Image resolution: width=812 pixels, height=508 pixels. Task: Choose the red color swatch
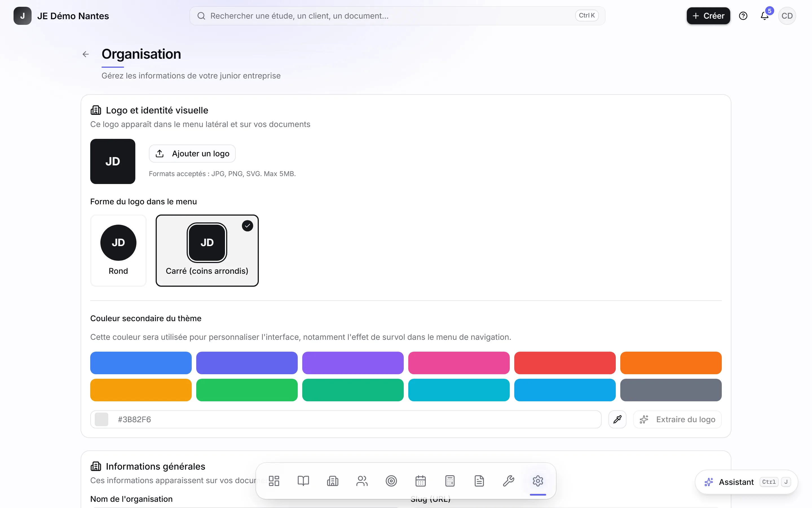(565, 363)
